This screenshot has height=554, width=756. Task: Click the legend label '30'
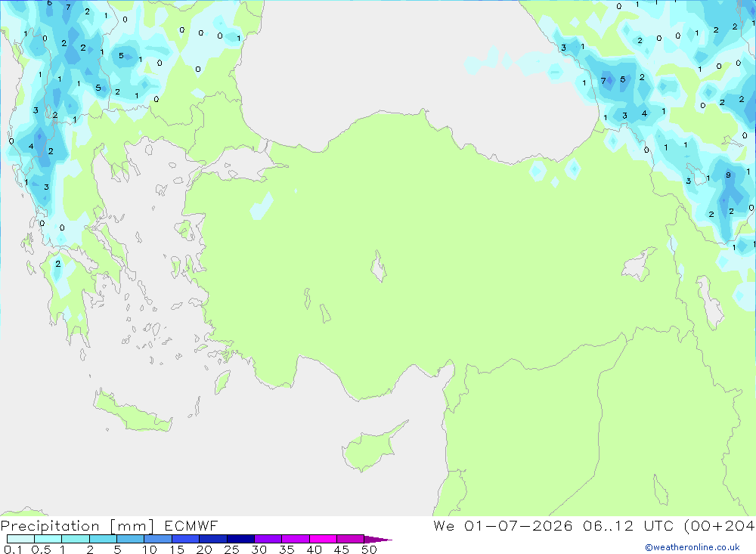(259, 549)
